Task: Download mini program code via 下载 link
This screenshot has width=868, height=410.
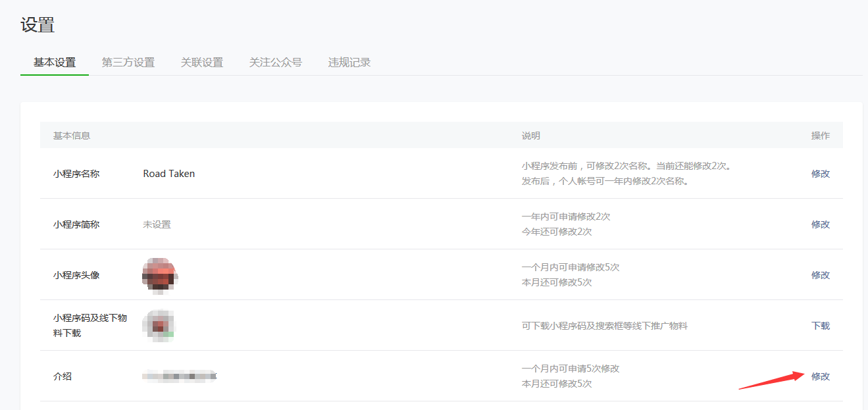Action: point(821,326)
